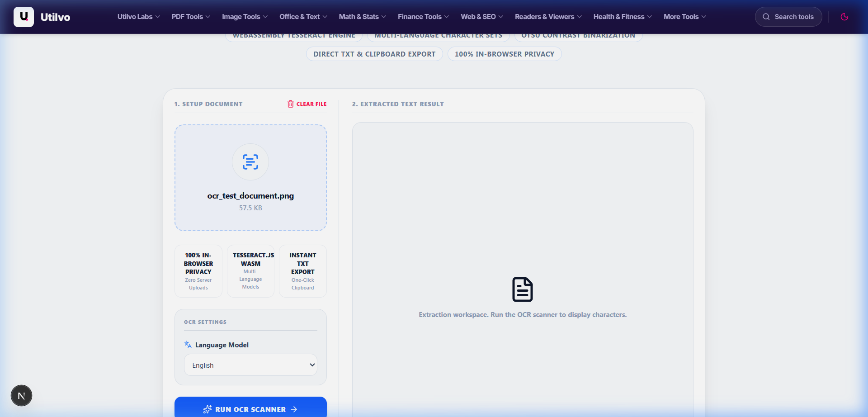Open the Web & SEO menu

[x=482, y=17]
